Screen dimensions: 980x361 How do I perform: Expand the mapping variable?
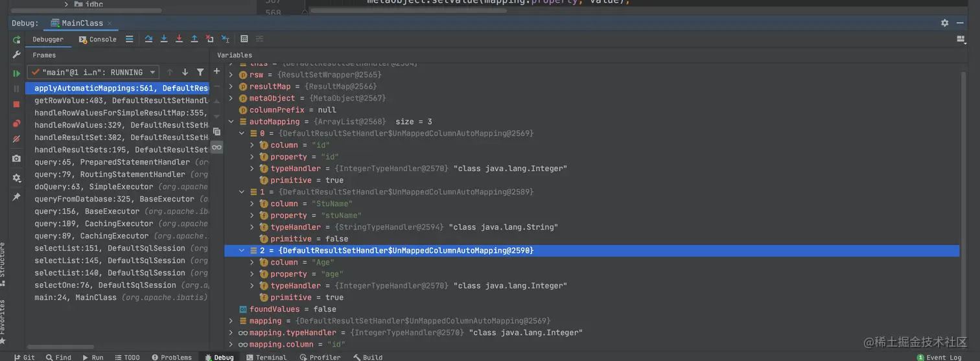coord(231,321)
